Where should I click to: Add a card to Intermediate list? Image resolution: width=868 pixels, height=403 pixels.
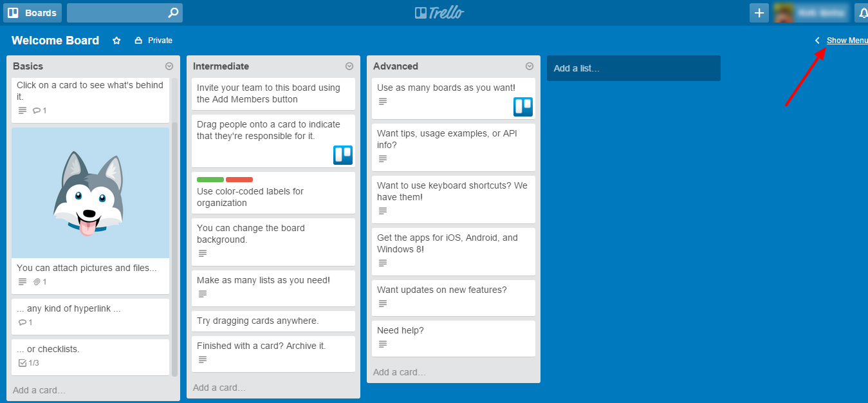219,388
